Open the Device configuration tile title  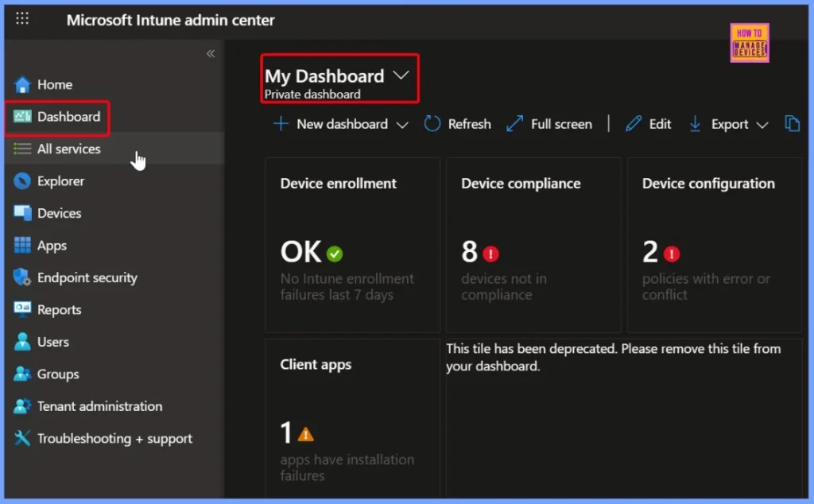[x=708, y=183]
